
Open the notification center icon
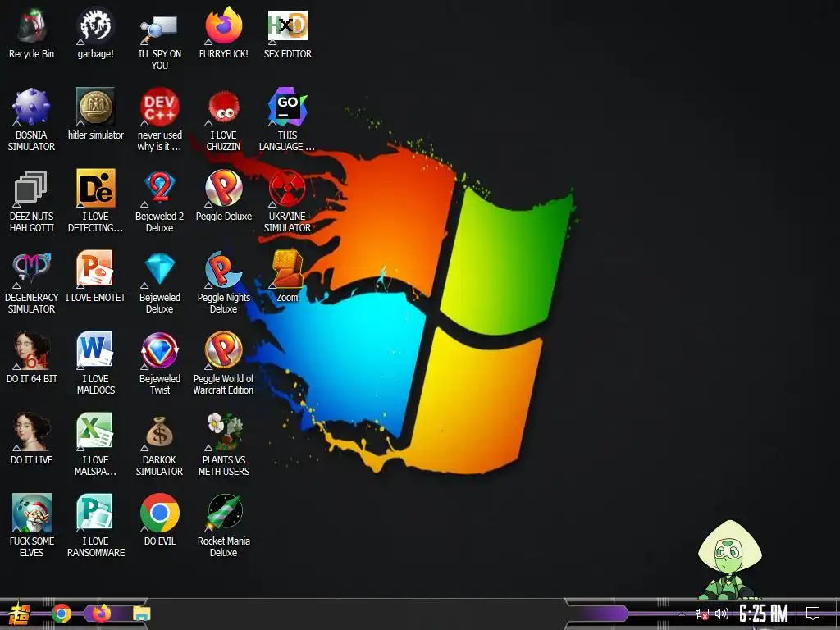pyautogui.click(x=813, y=614)
